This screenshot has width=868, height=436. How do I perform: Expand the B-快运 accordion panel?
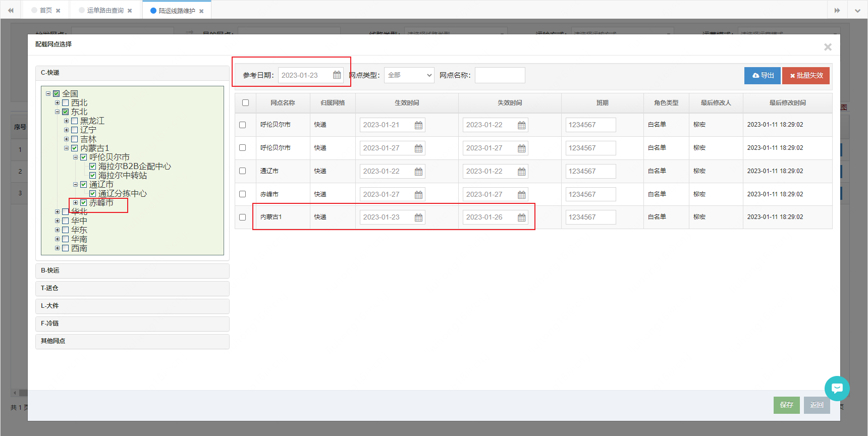point(132,270)
